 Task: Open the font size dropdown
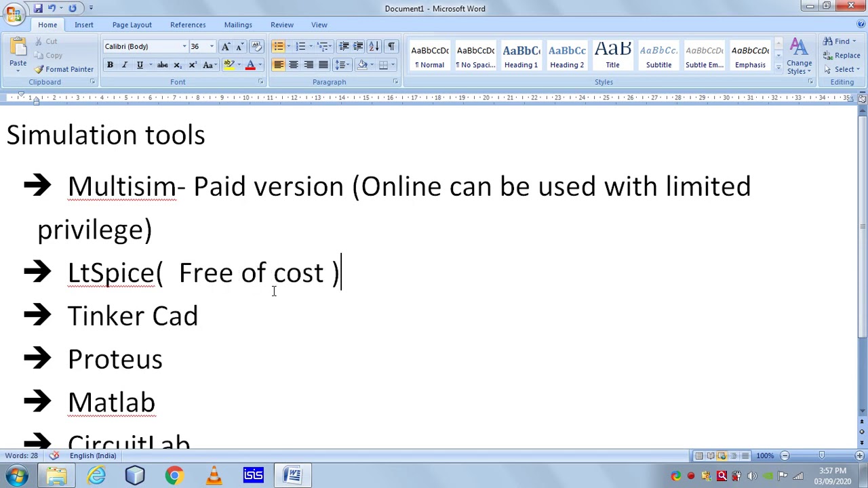pyautogui.click(x=212, y=46)
